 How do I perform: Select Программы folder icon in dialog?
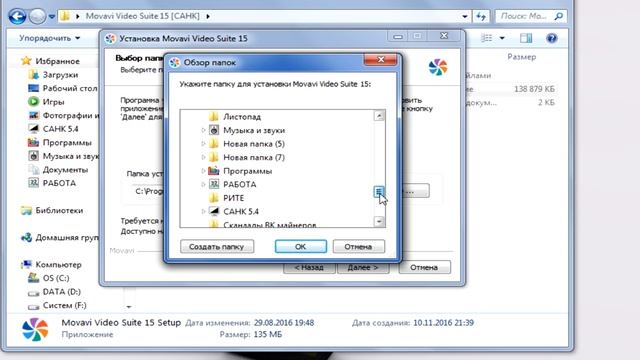pyautogui.click(x=214, y=171)
